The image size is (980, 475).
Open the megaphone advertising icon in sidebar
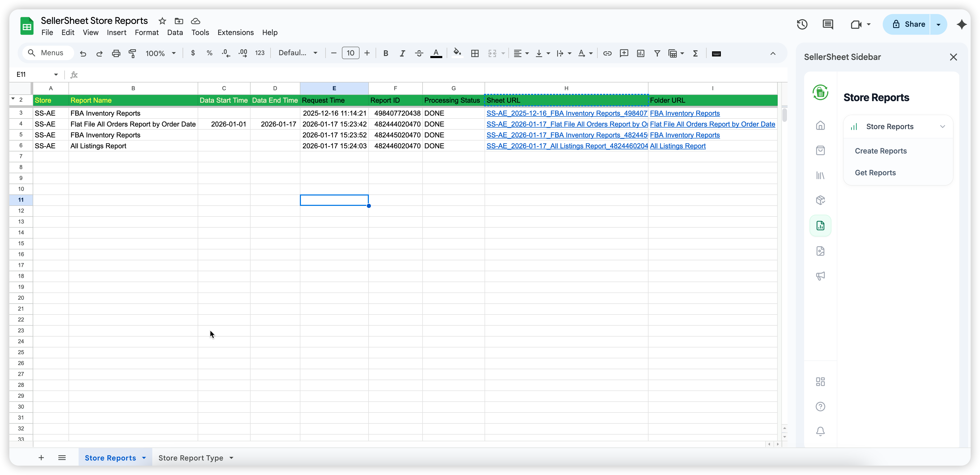pyautogui.click(x=820, y=276)
